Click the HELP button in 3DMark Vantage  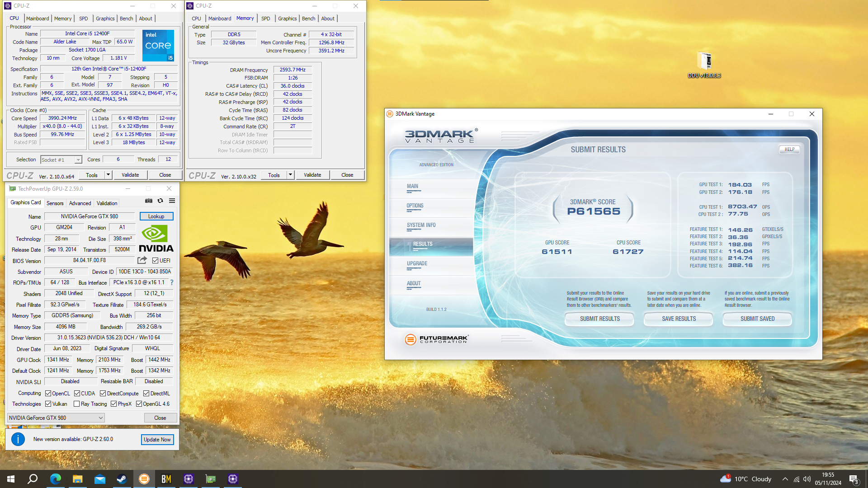point(789,149)
